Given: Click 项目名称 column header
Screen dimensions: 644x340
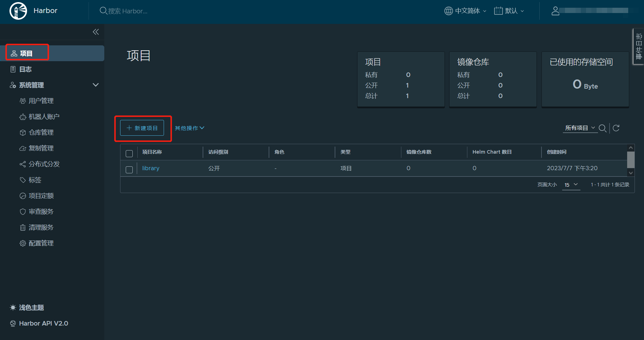Looking at the screenshot, I should click(152, 152).
